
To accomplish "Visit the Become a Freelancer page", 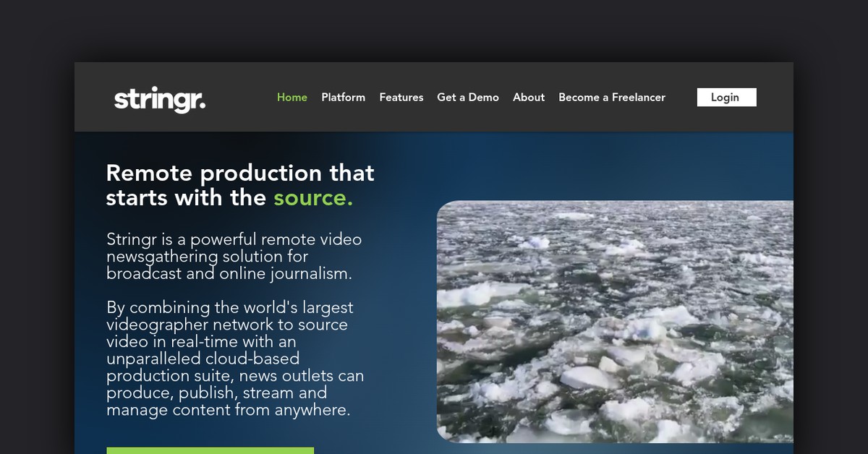I will click(x=611, y=97).
